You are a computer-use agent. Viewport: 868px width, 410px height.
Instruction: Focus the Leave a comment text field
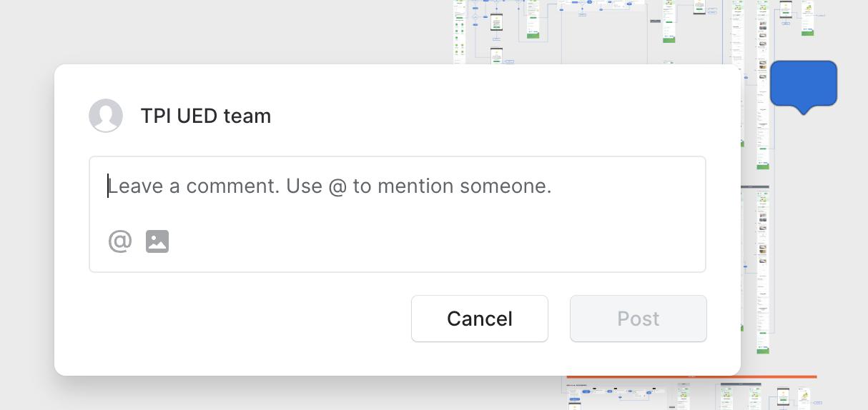[x=398, y=214]
